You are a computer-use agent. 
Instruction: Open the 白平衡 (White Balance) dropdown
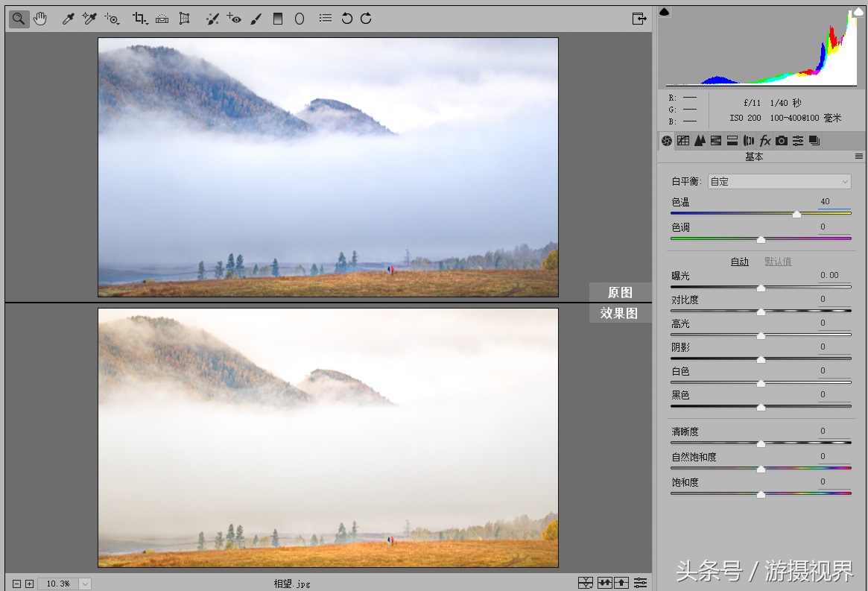pos(779,181)
